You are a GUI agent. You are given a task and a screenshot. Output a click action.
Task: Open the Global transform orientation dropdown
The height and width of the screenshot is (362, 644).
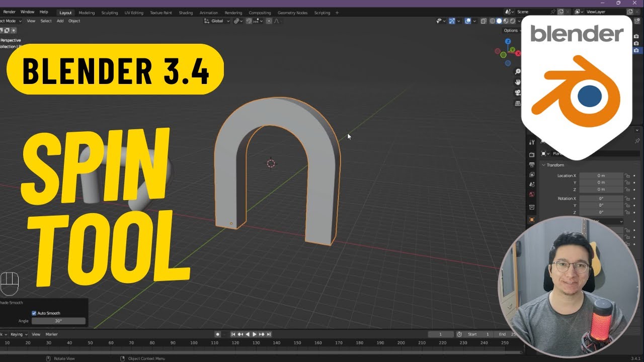click(217, 21)
